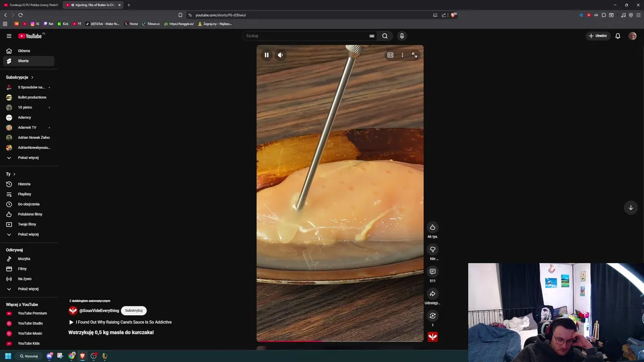Enter fullscreen for the Short
The height and width of the screenshot is (362, 644).
point(415,55)
